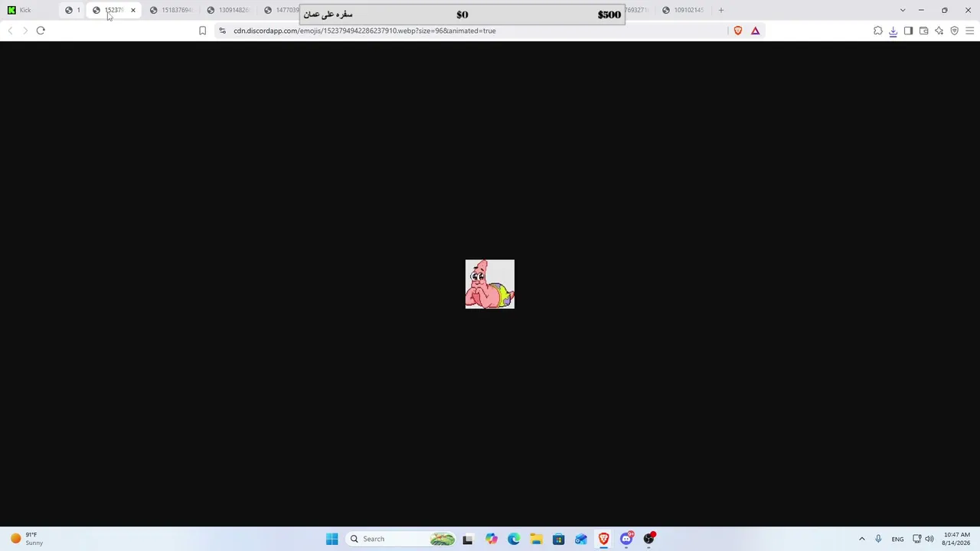Click the Brave browser taskbar icon

[604, 539]
